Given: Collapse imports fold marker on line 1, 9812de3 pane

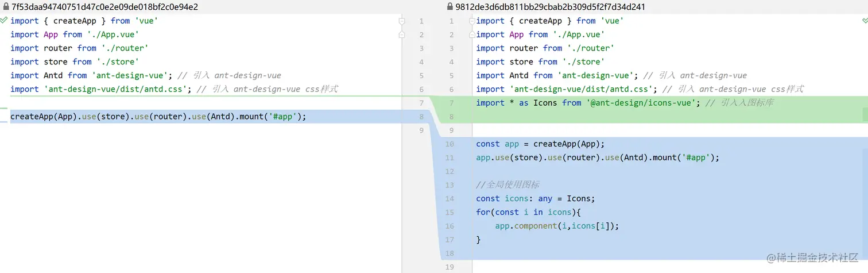Looking at the screenshot, I should pyautogui.click(x=472, y=21).
